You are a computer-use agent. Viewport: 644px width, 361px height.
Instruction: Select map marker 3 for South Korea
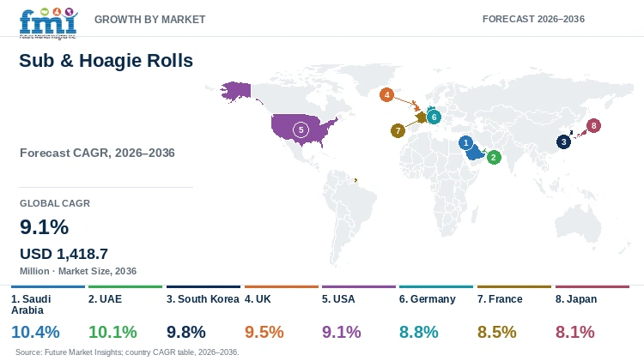click(563, 142)
